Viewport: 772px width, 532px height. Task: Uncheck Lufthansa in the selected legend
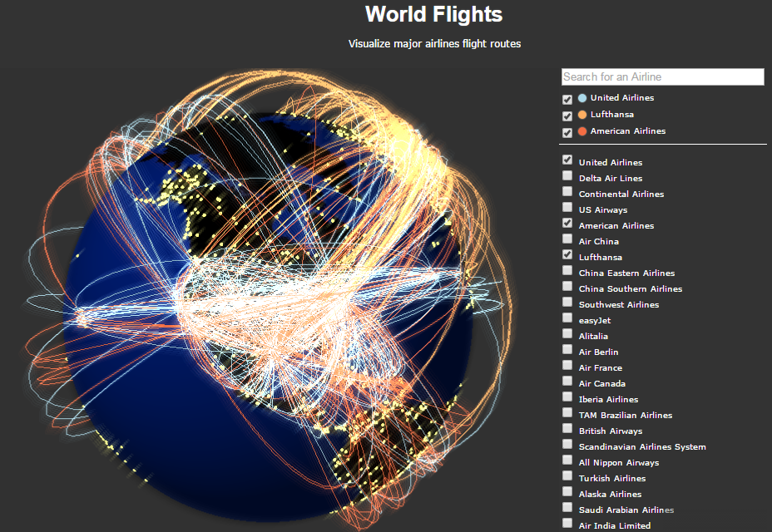pyautogui.click(x=567, y=116)
